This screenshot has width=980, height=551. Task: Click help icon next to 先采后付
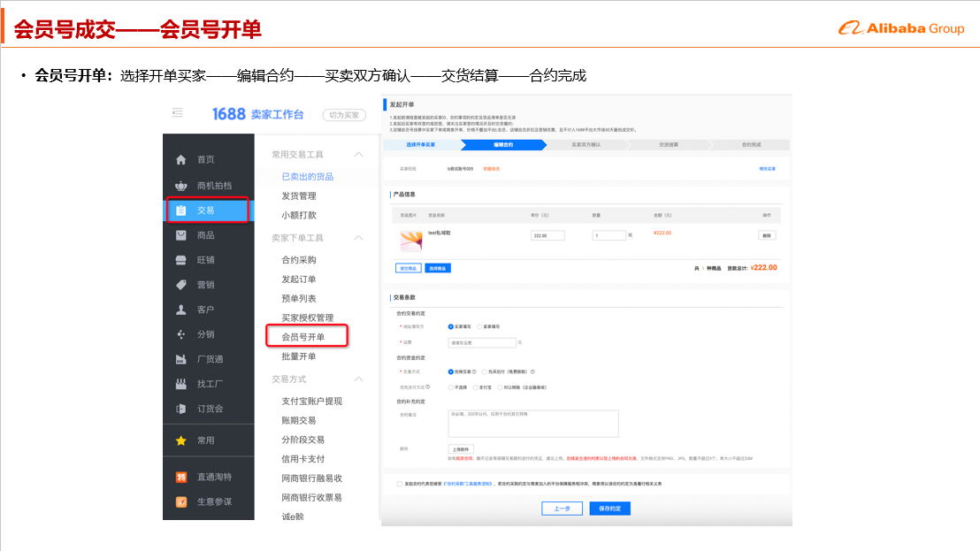pyautogui.click(x=532, y=371)
